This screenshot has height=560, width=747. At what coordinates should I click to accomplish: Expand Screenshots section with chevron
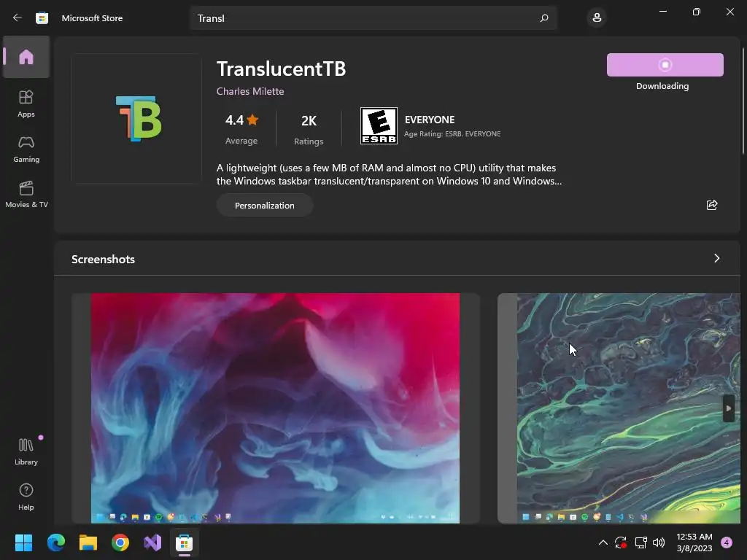point(716,258)
